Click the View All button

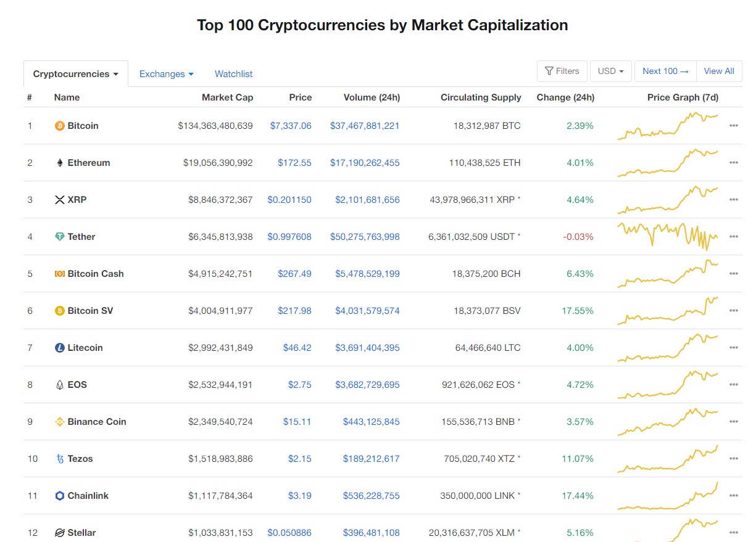pyautogui.click(x=719, y=71)
